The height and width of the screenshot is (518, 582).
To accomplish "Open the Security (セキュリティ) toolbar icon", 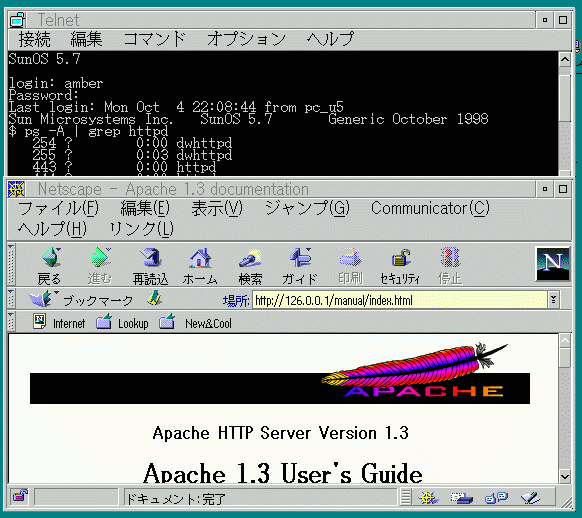I will point(400,266).
